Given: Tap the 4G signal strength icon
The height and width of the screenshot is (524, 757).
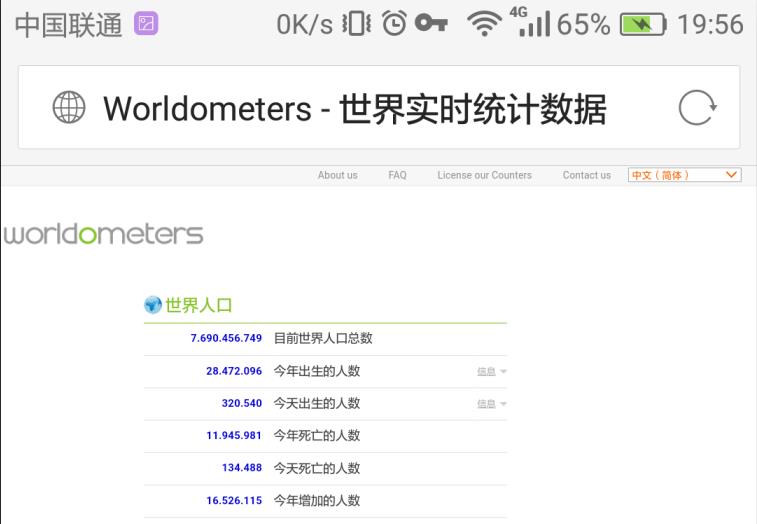Looking at the screenshot, I should (x=531, y=22).
